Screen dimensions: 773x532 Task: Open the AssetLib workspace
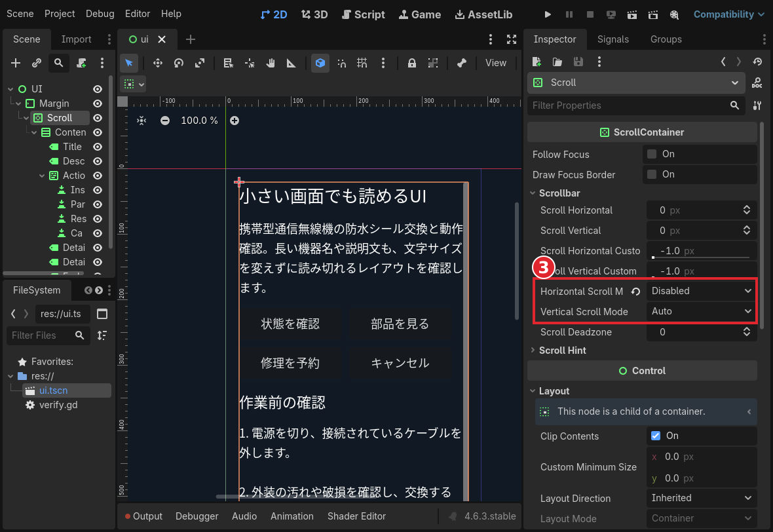point(483,15)
